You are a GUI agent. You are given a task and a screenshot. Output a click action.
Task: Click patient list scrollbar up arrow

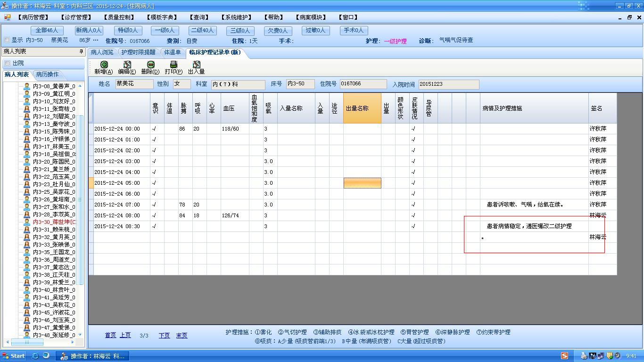point(80,86)
